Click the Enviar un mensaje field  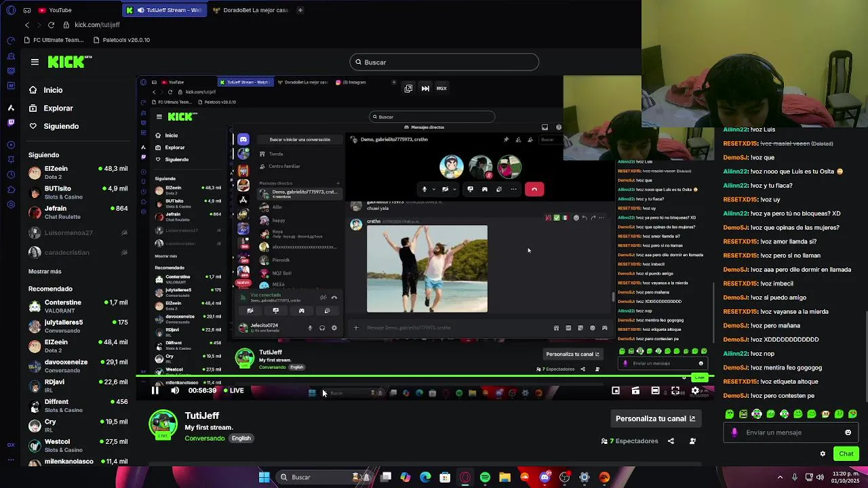[x=790, y=432]
